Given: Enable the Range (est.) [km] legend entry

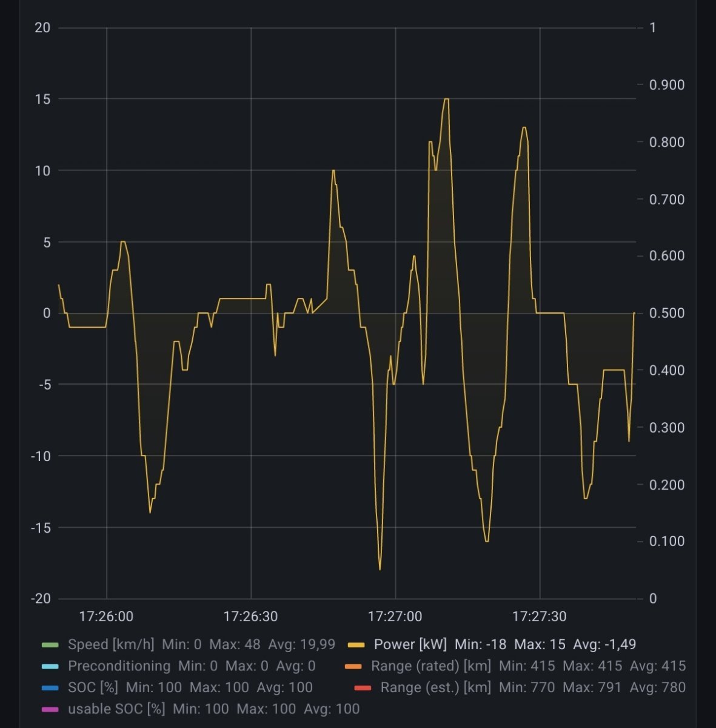Looking at the screenshot, I should click(435, 687).
